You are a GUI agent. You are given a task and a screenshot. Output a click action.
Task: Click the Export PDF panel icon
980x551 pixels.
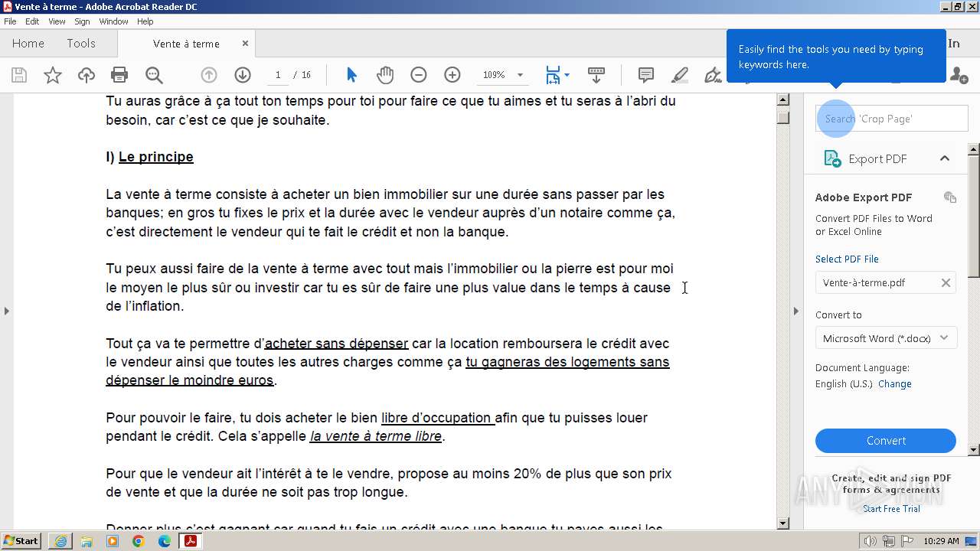point(831,158)
